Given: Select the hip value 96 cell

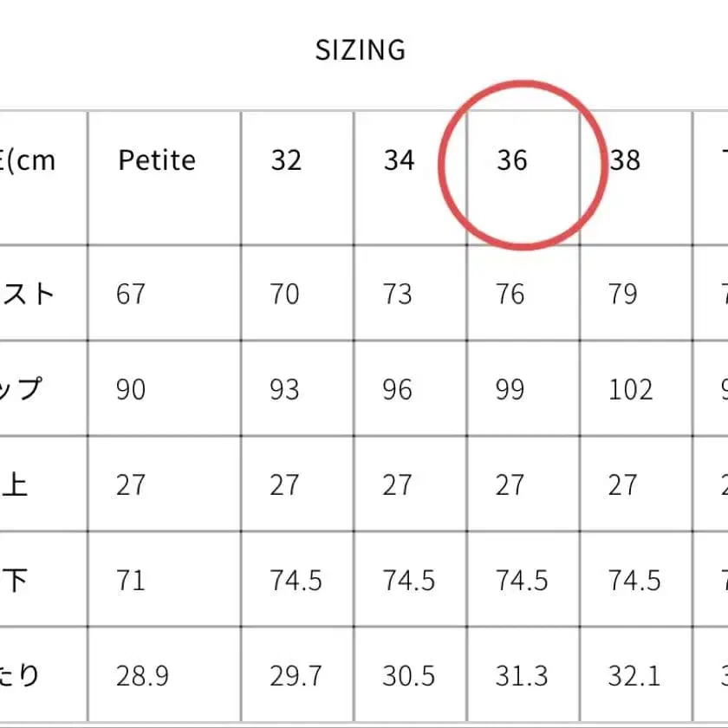Looking at the screenshot, I should click(397, 389).
